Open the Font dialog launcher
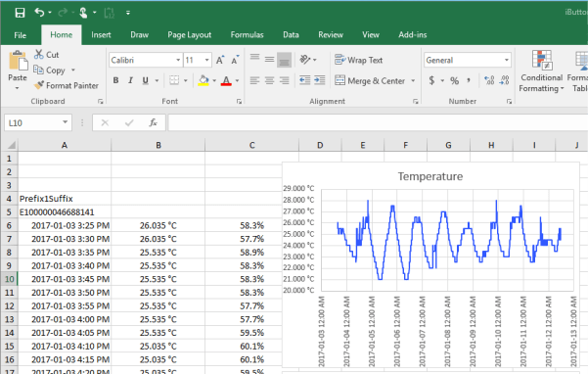This screenshot has width=588, height=374. 239,101
